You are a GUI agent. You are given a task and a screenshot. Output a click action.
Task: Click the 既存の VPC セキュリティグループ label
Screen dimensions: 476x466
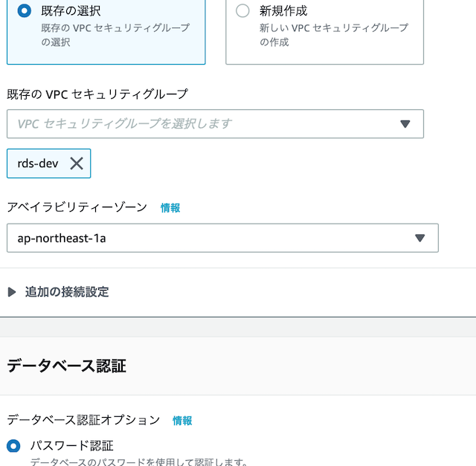pos(97,94)
